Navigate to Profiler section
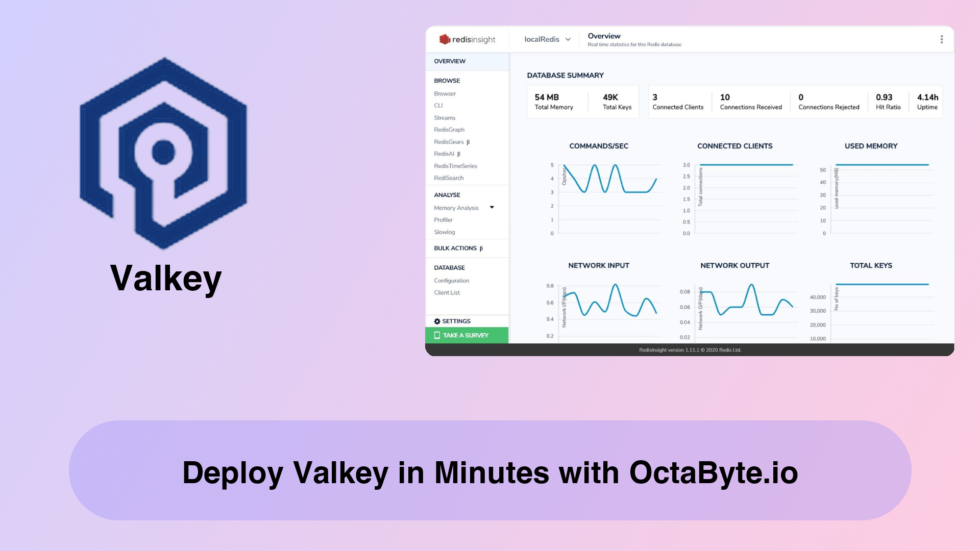The height and width of the screenshot is (551, 980). point(443,219)
